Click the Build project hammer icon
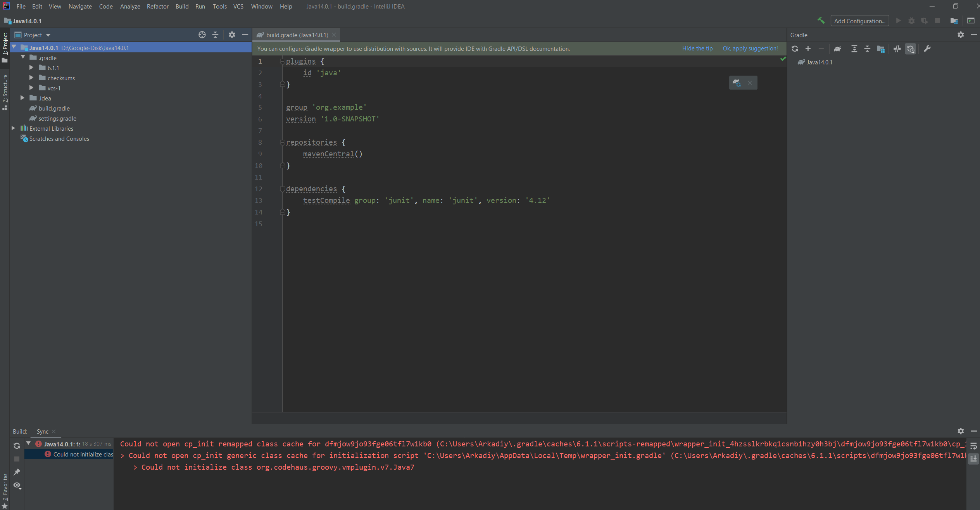The width and height of the screenshot is (980, 510). pyautogui.click(x=821, y=21)
